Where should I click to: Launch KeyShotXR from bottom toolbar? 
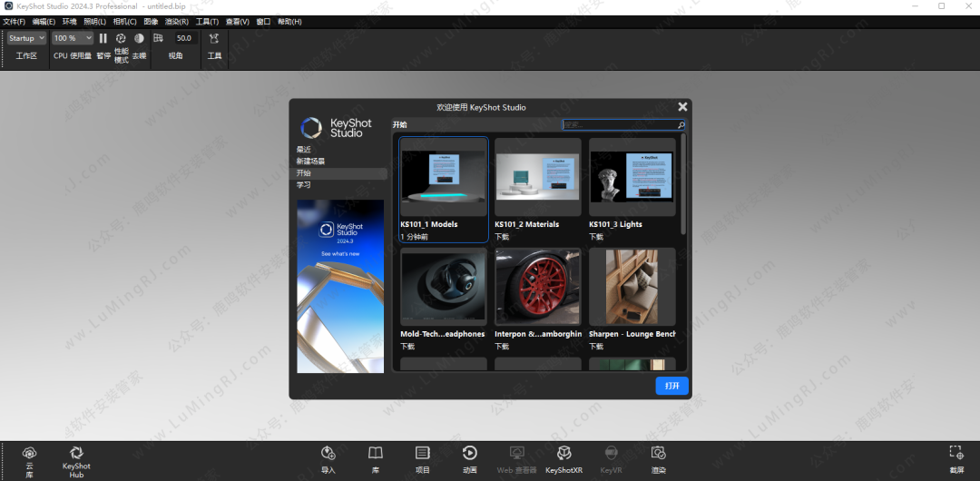(x=563, y=457)
